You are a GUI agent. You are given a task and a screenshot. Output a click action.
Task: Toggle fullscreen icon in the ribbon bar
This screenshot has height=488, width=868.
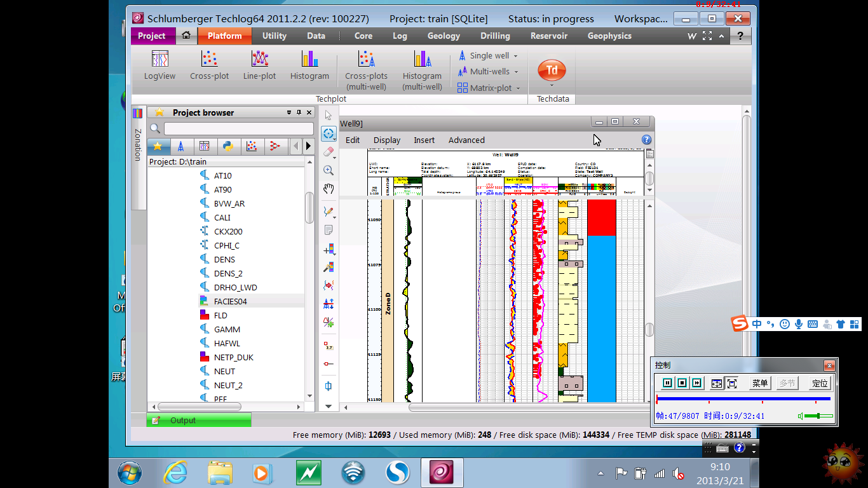707,36
